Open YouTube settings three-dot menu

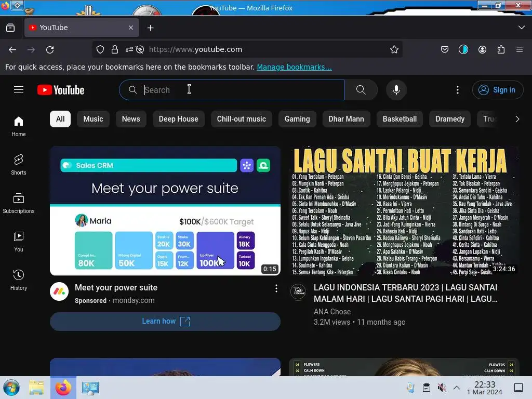457,90
